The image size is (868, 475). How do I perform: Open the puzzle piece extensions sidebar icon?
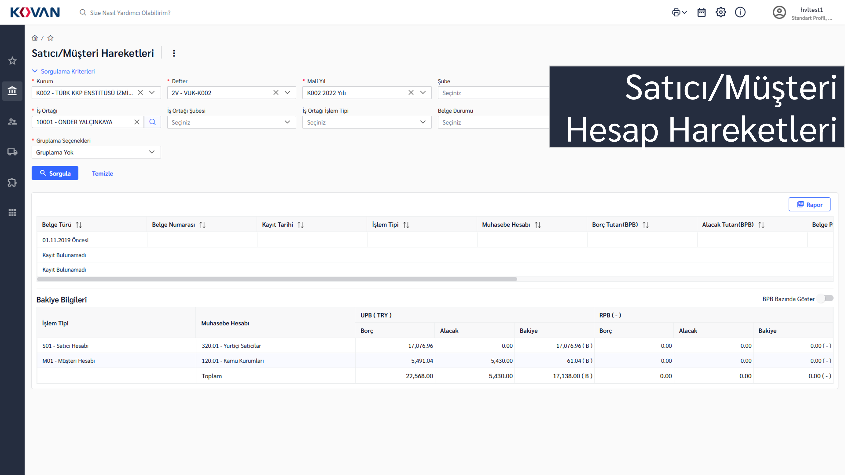12,182
